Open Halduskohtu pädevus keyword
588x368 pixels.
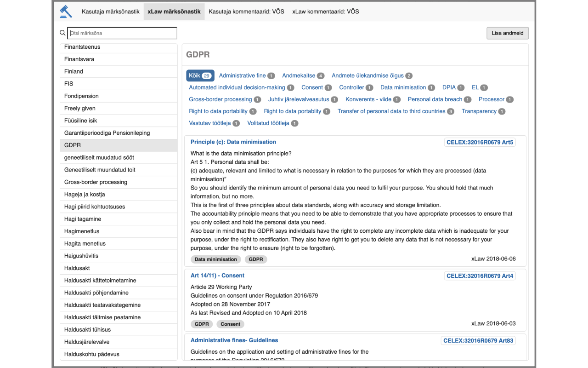tap(119, 354)
